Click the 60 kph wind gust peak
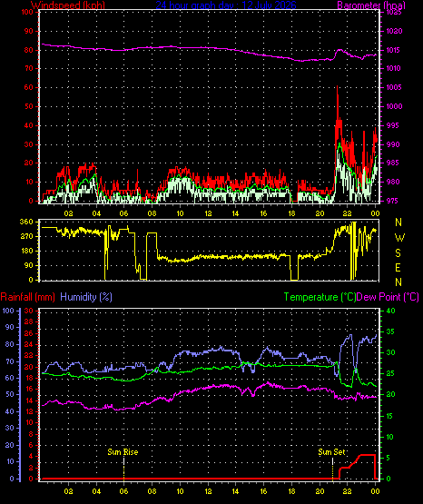The image size is (423, 504). 338,87
